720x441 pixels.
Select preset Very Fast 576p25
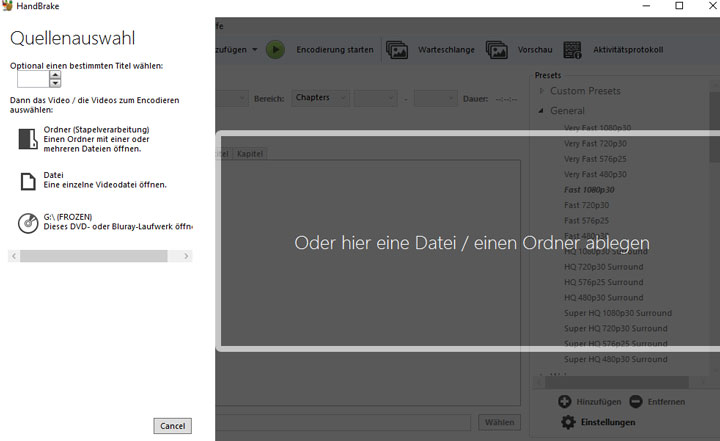click(x=595, y=159)
